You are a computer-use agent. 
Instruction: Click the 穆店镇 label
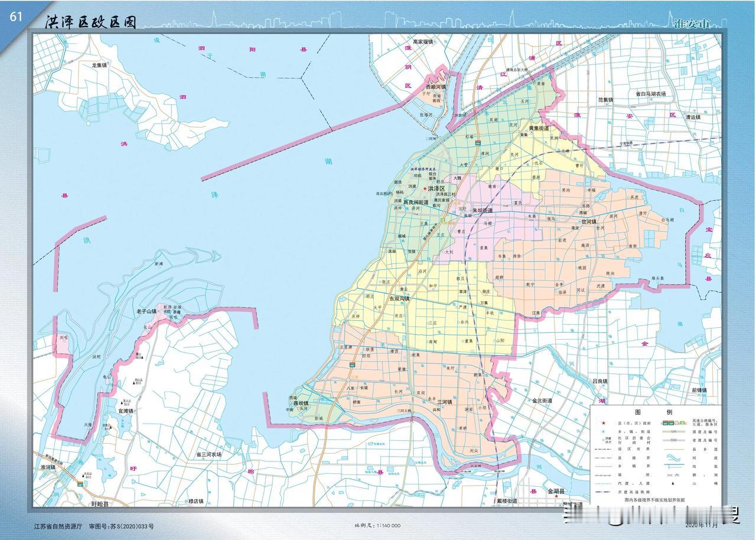click(195, 501)
